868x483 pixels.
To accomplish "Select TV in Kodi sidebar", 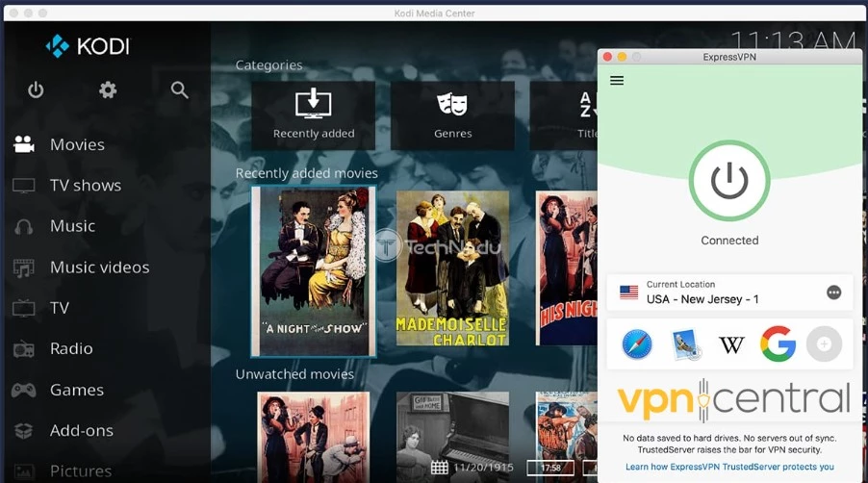I will pos(60,308).
